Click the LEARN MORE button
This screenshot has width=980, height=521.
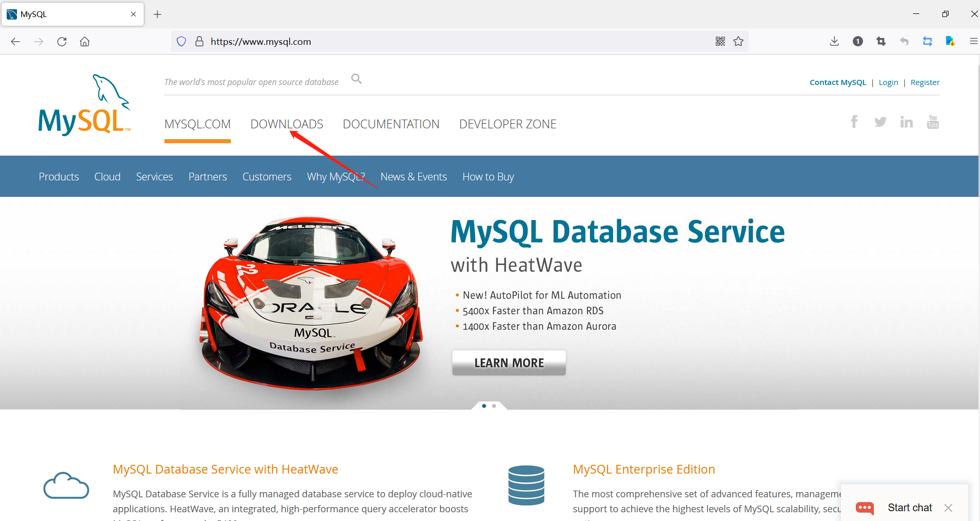tap(509, 363)
